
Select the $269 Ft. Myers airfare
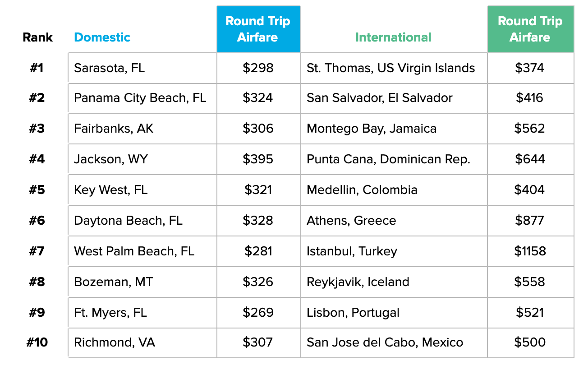(258, 313)
